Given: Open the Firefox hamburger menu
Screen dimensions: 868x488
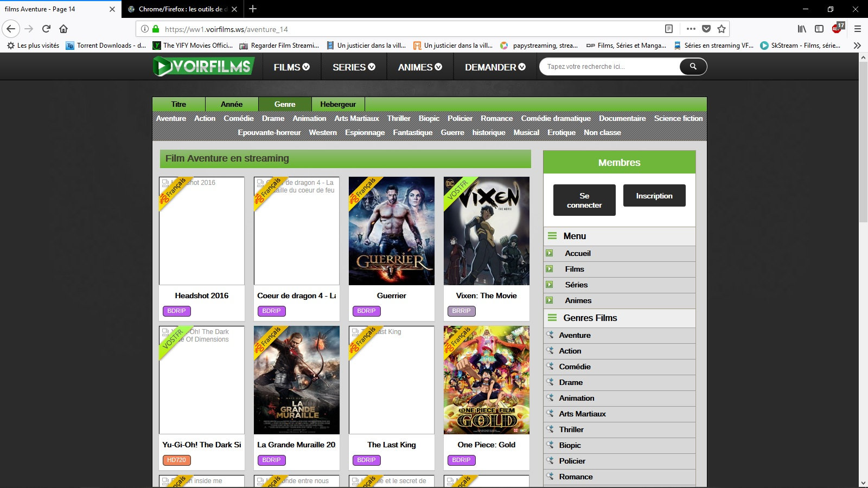Looking at the screenshot, I should coord(858,29).
